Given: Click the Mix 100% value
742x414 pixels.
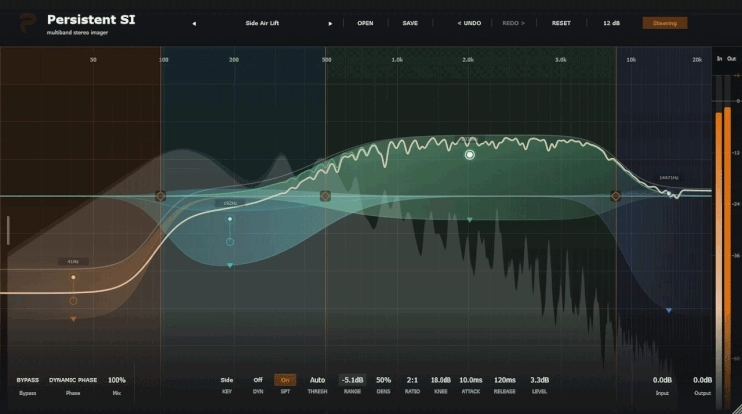Looking at the screenshot, I should pyautogui.click(x=117, y=380).
